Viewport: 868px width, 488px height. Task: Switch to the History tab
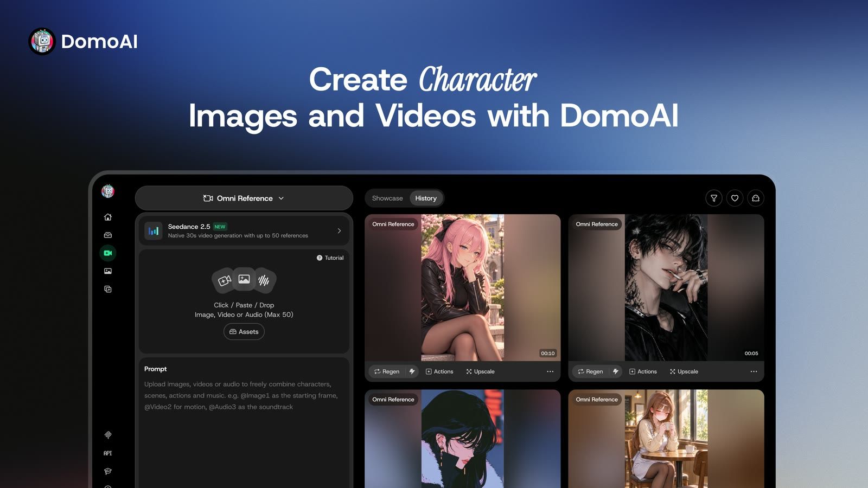[426, 198]
